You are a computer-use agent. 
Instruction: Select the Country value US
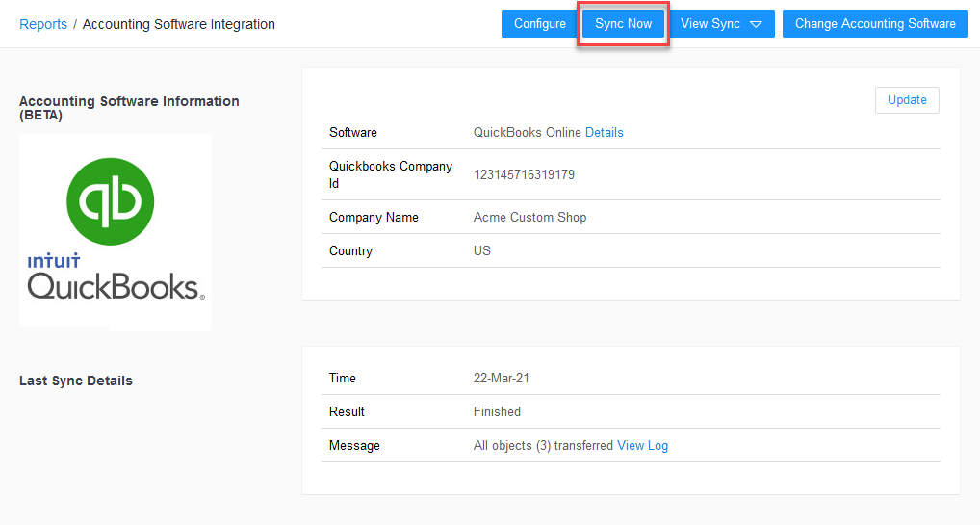482,250
